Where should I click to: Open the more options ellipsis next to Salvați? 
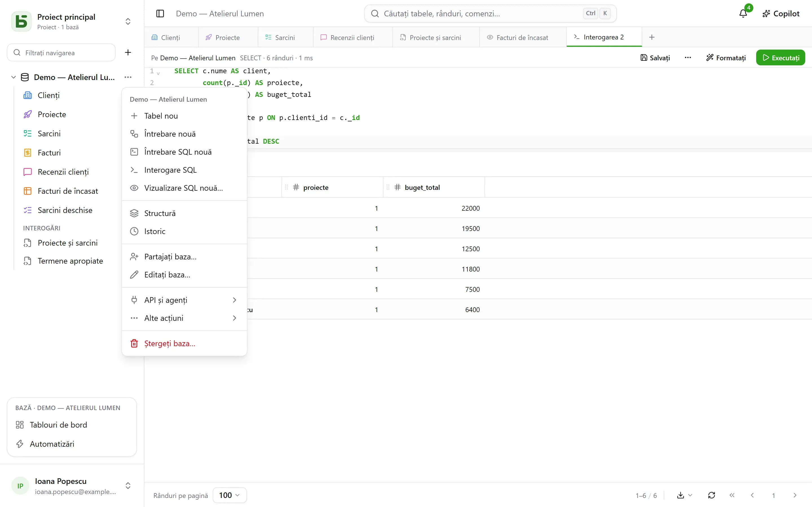[687, 58]
